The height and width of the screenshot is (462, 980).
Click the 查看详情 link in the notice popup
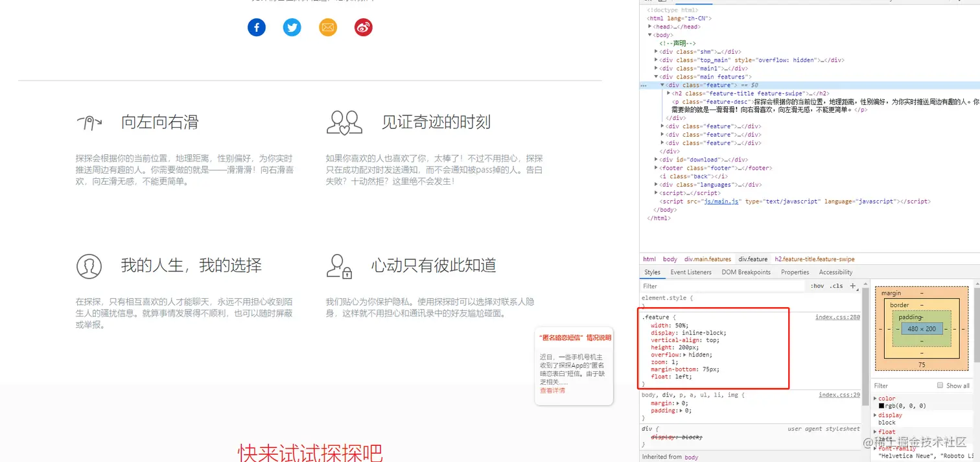pos(552,391)
